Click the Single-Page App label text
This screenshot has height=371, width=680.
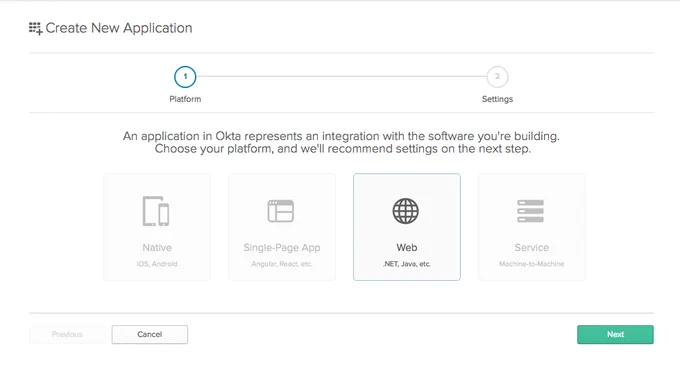point(282,248)
